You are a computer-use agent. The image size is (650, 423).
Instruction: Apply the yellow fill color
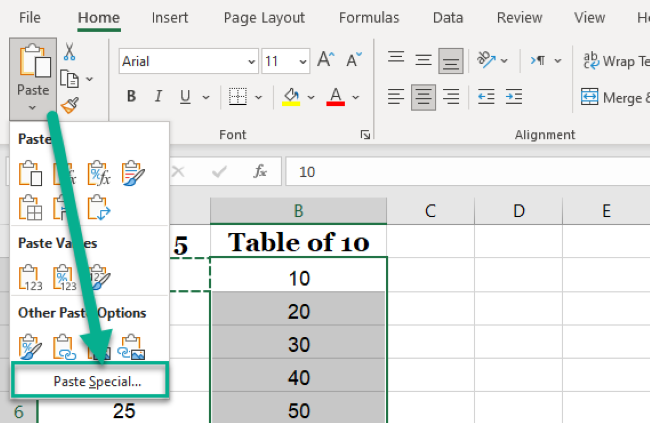(291, 97)
